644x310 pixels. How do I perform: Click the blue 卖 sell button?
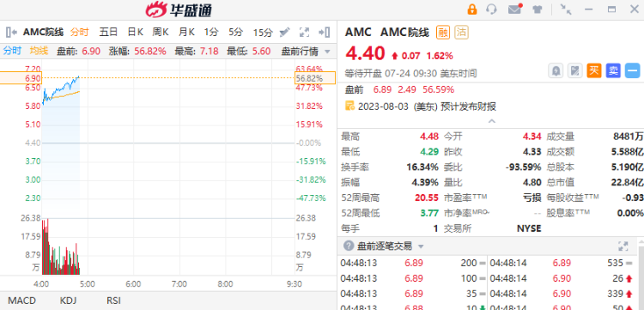(x=613, y=71)
